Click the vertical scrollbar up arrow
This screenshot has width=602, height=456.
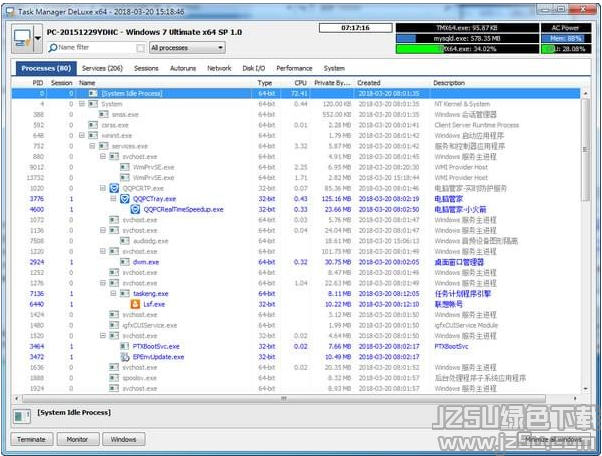pos(585,93)
